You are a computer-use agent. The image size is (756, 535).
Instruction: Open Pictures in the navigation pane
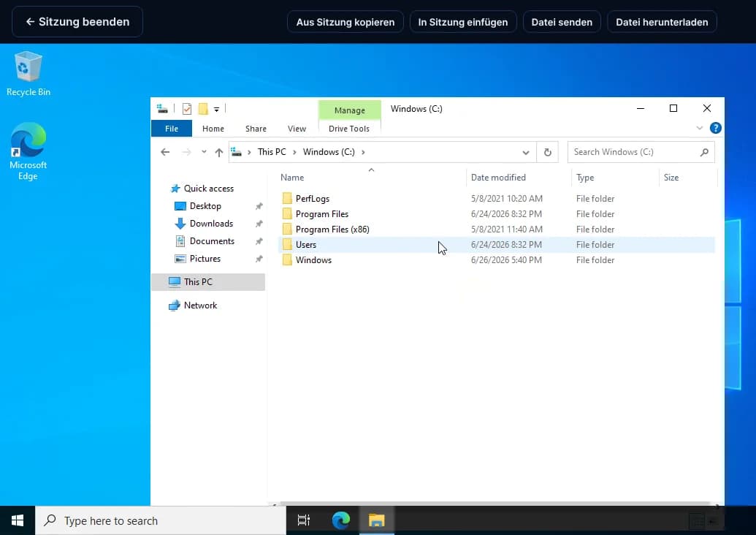[205, 259]
